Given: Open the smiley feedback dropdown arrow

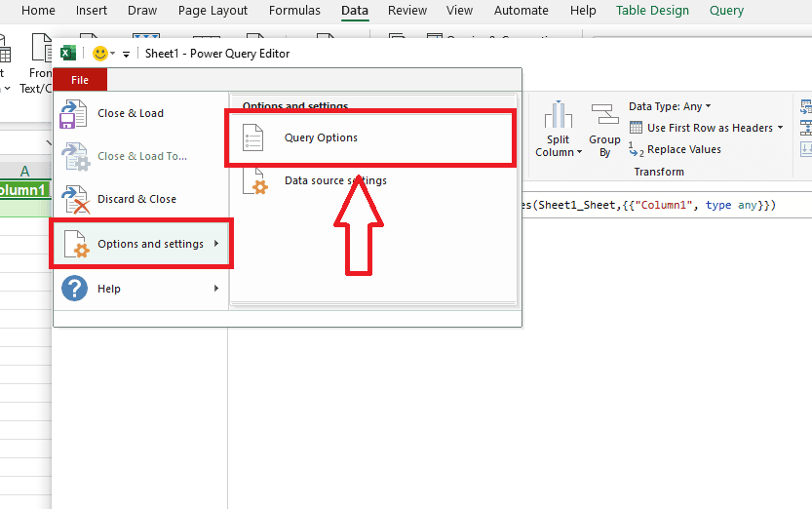Looking at the screenshot, I should click(x=112, y=54).
